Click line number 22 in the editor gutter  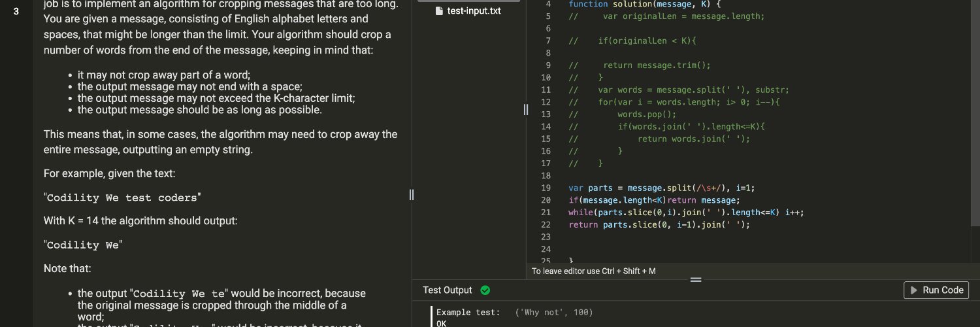tap(546, 224)
